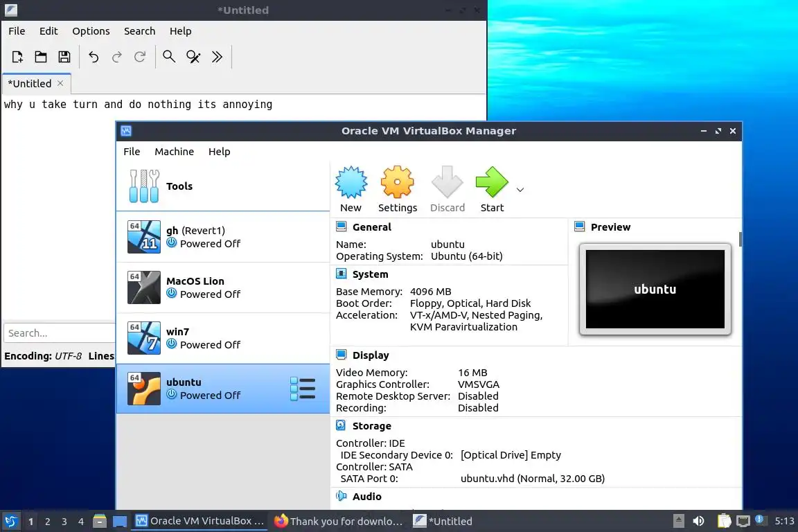Screen dimensions: 798x532
Task: Click the ubuntu VM OS icon
Action: click(x=144, y=389)
